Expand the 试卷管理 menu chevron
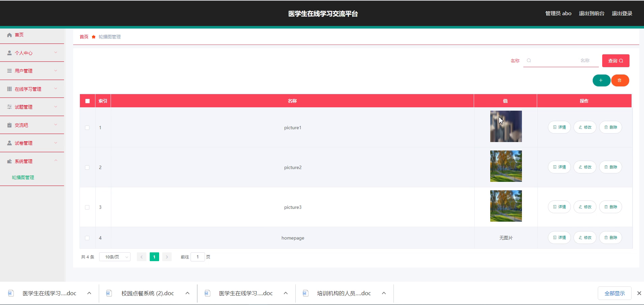 (x=56, y=143)
